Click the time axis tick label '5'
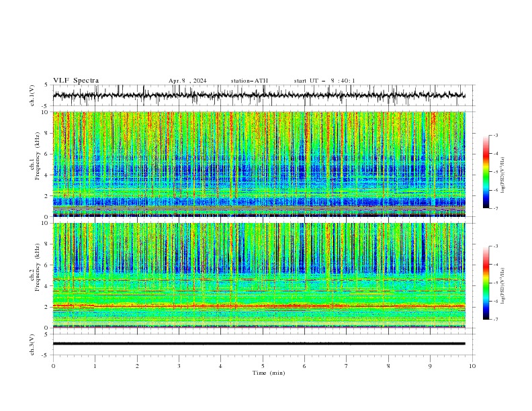Screen dimensions: 532x411 pyautogui.click(x=263, y=366)
